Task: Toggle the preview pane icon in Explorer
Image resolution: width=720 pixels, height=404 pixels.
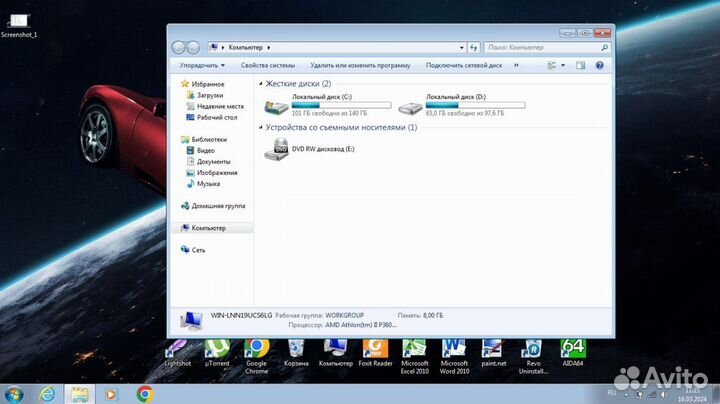Action: coord(580,65)
